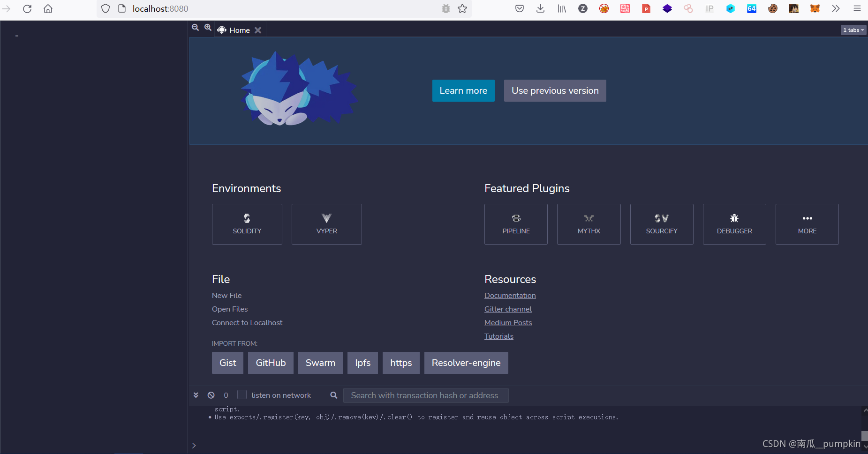Import from Gist

pos(228,363)
